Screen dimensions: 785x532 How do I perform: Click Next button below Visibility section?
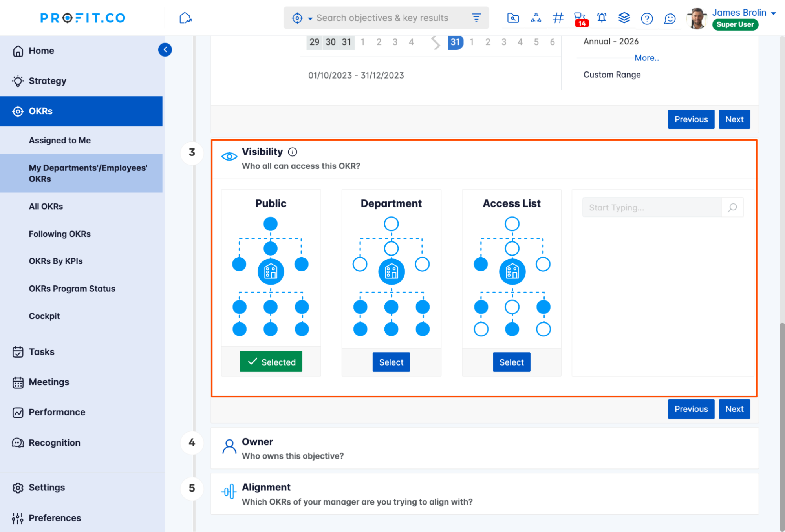[734, 409]
